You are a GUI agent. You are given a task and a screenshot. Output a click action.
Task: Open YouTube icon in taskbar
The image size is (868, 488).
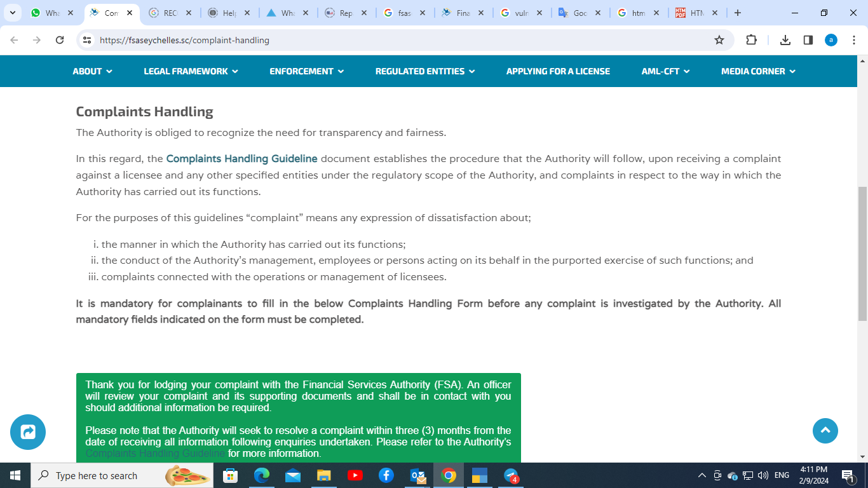pos(355,475)
